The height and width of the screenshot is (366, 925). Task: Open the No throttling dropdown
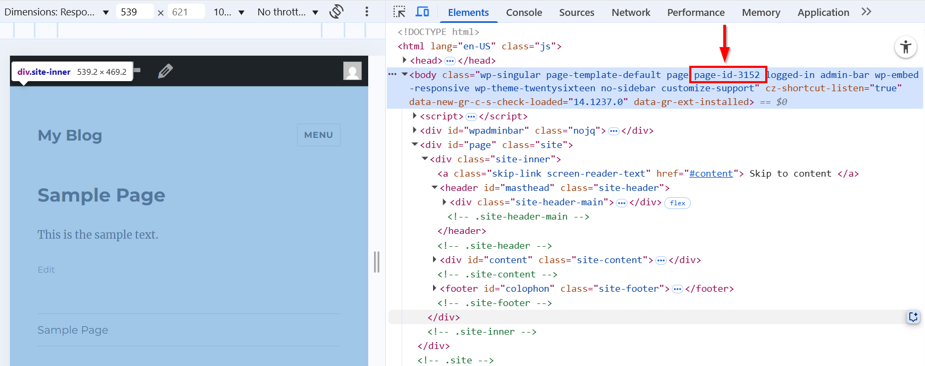point(287,12)
